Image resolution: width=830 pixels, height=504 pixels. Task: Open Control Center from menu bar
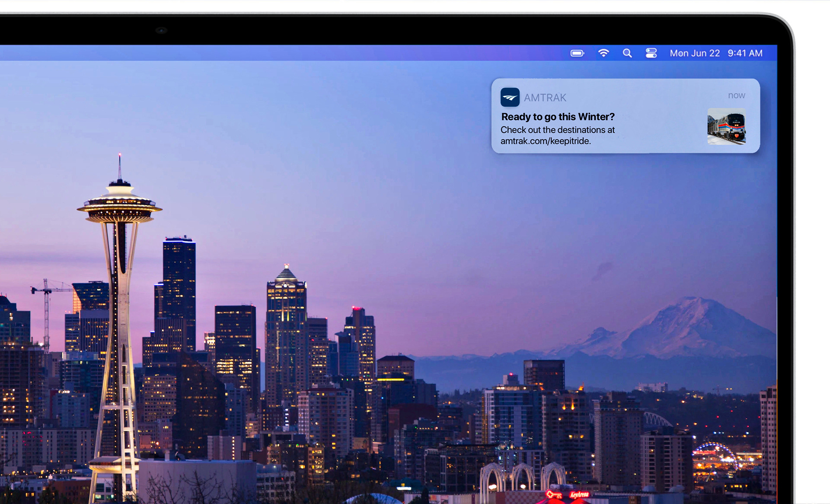click(651, 53)
